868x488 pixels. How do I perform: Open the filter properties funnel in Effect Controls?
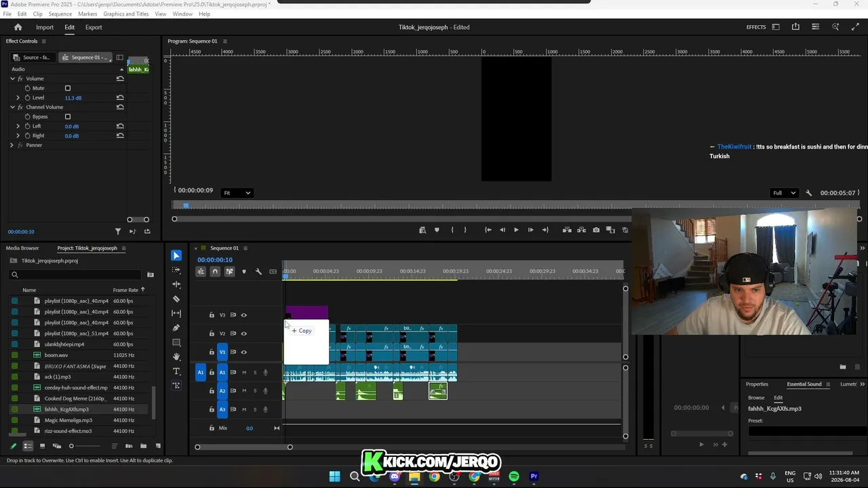118,232
